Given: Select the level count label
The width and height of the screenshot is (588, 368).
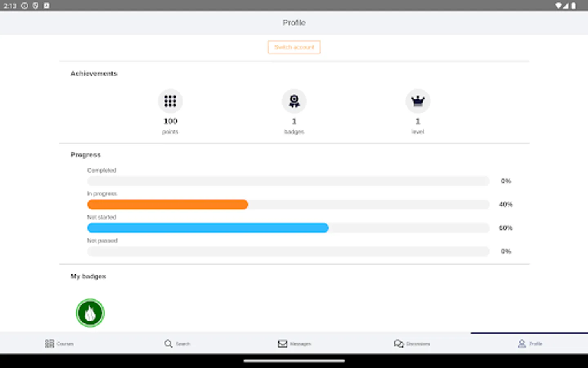Looking at the screenshot, I should click(418, 132).
